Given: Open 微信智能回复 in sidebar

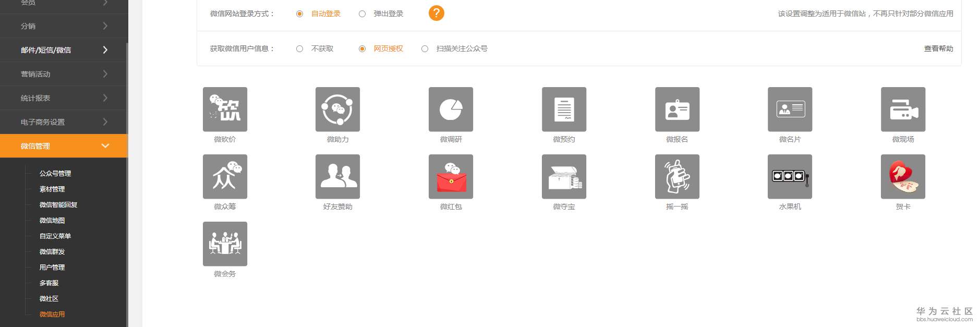Looking at the screenshot, I should coord(58,205).
